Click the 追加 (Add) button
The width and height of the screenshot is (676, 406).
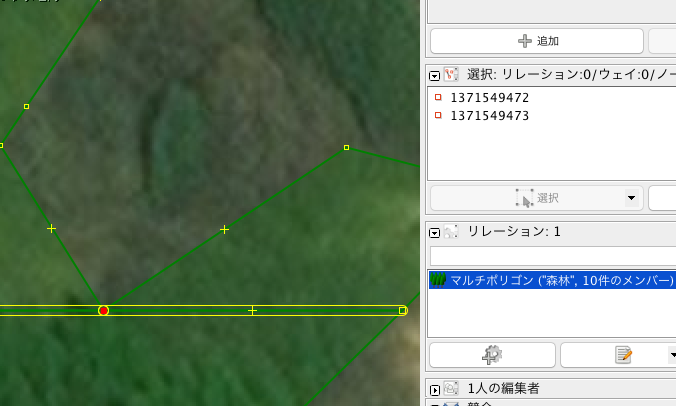pyautogui.click(x=537, y=41)
